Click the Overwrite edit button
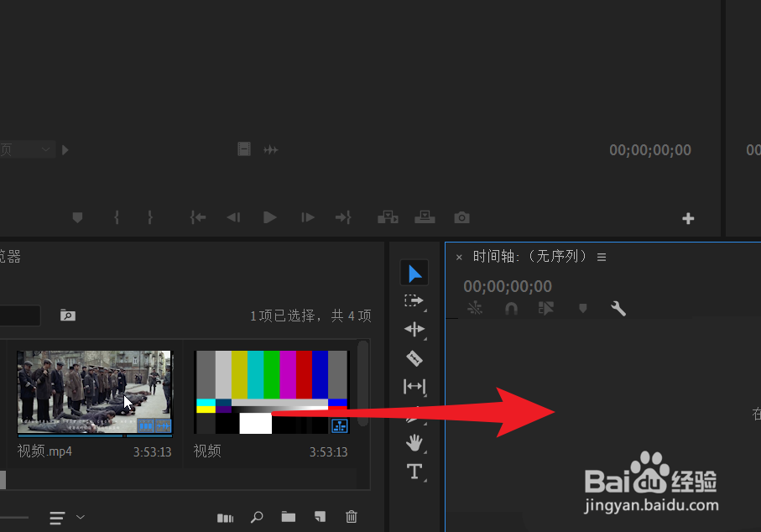Screen dimensions: 761x532 pos(425,217)
